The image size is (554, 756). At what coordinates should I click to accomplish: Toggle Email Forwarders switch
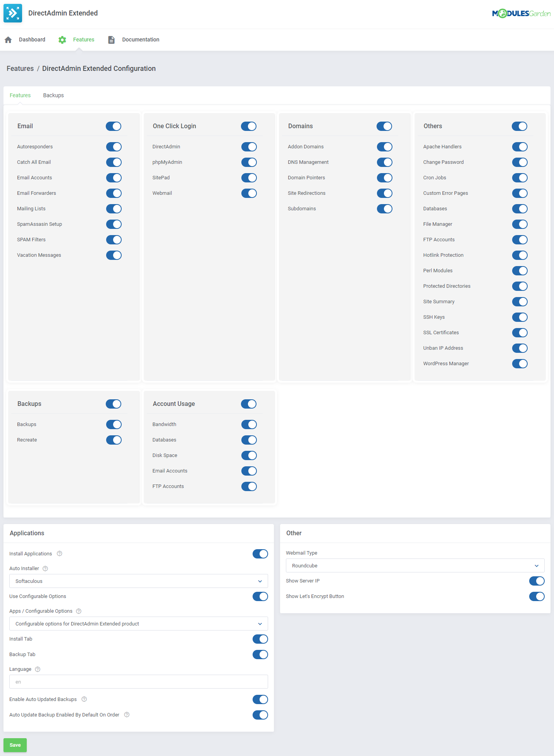coord(114,193)
